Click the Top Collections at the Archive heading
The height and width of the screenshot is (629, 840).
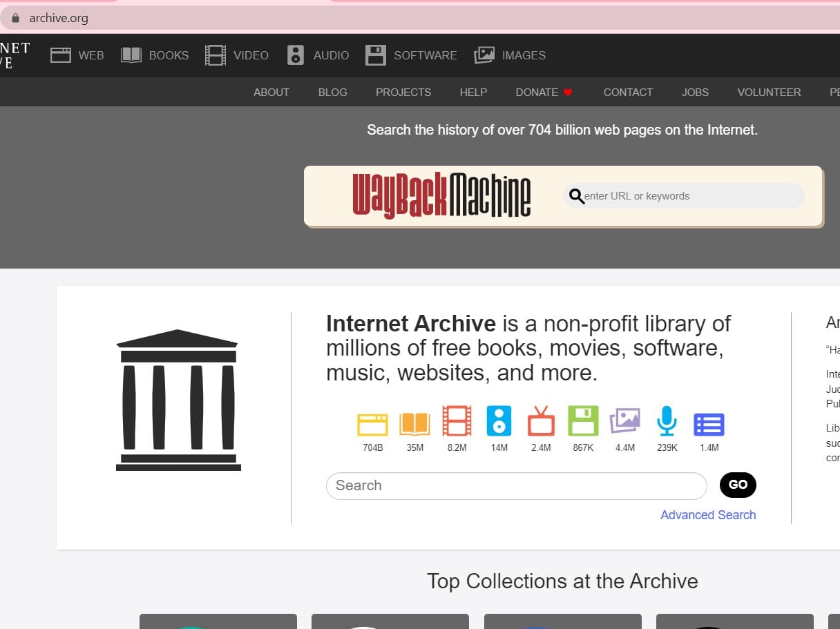click(562, 581)
